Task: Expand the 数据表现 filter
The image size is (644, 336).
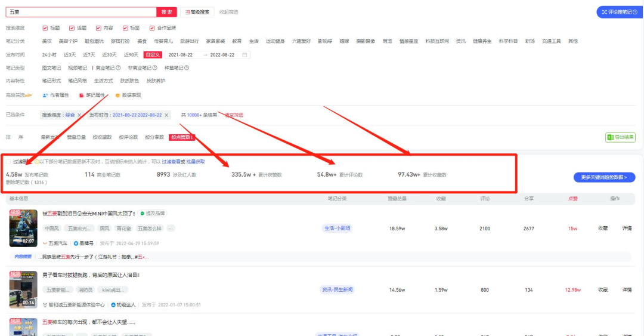Action: point(128,95)
